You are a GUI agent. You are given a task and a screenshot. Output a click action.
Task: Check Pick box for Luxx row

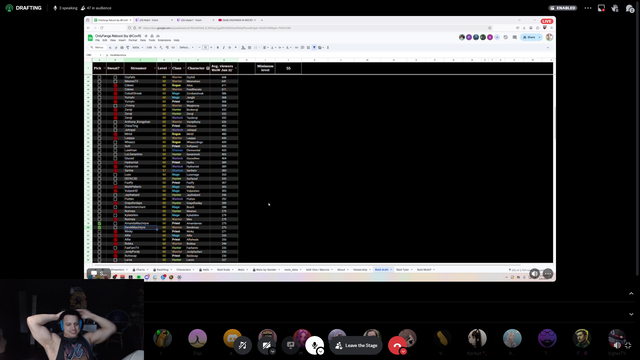pos(99,174)
